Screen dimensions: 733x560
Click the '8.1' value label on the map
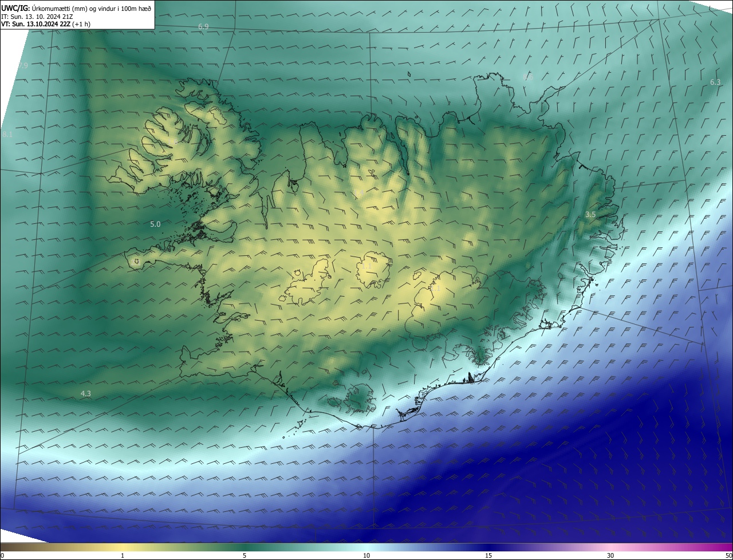tap(7, 134)
